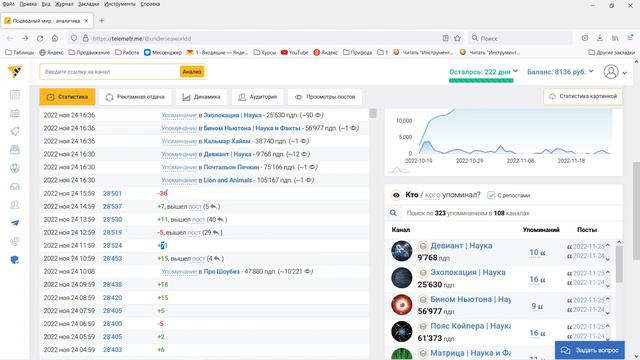This screenshot has width=640, height=360.
Task: Click the Упоминаний column header
Action: click(541, 230)
